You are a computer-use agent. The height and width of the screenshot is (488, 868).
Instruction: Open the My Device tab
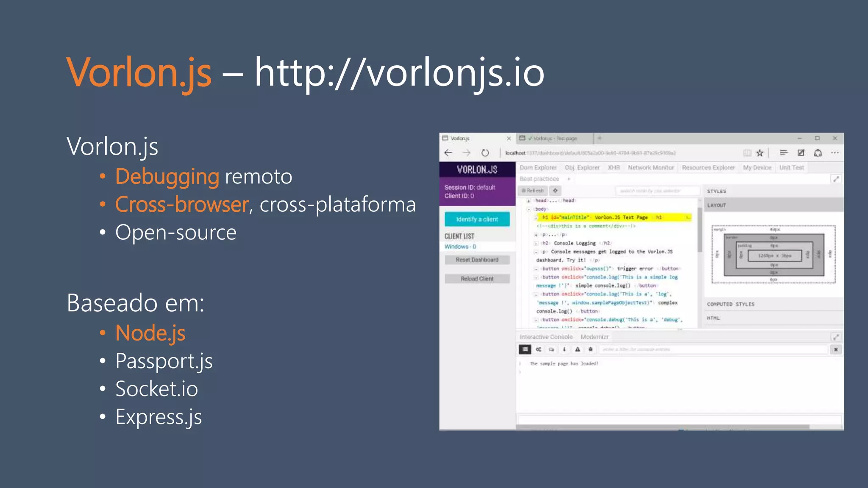757,168
